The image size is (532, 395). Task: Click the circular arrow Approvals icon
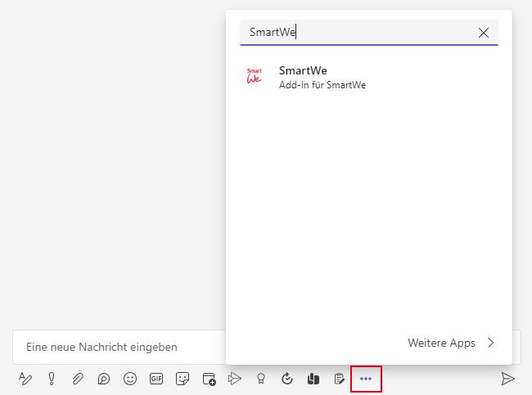[x=287, y=379]
